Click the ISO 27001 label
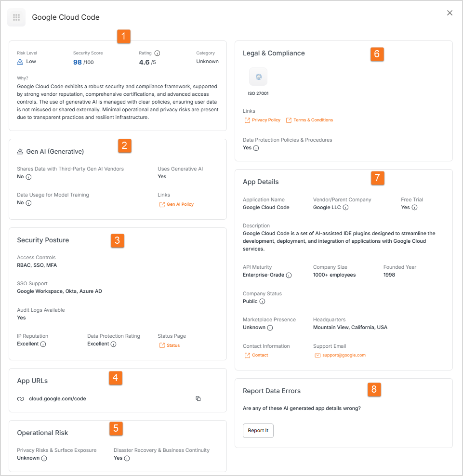This screenshot has height=476, width=463. point(258,93)
